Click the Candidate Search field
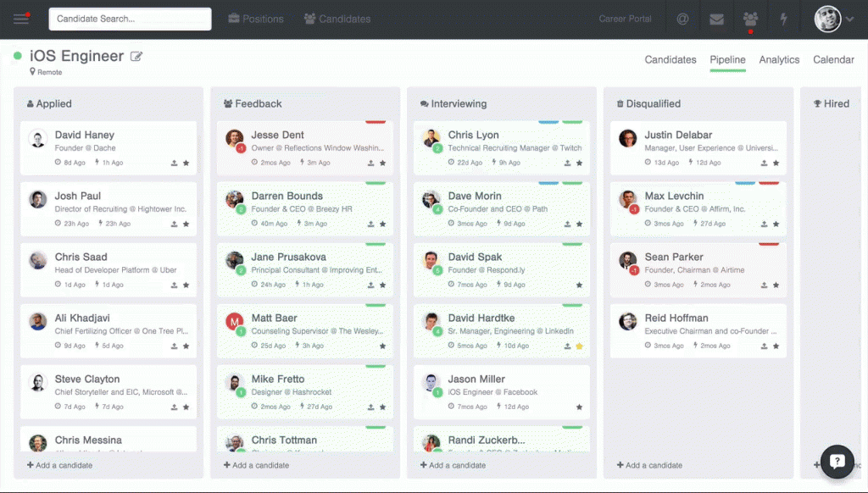The width and height of the screenshot is (868, 493). click(x=130, y=19)
